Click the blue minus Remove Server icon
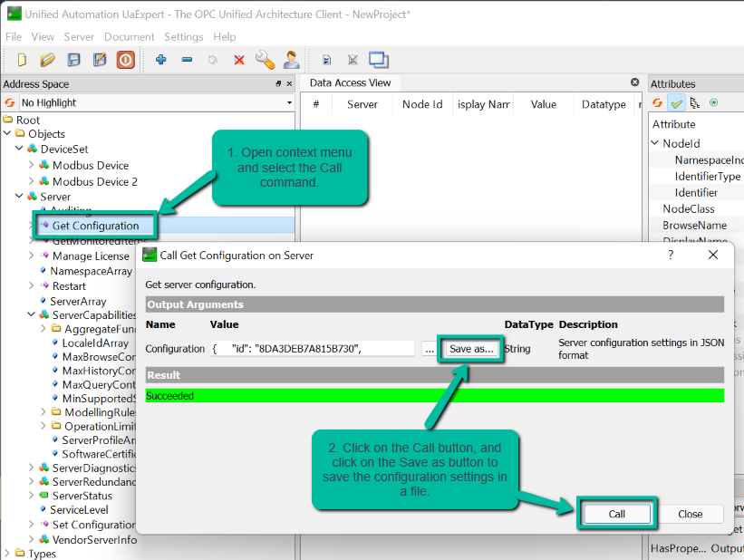The width and height of the screenshot is (744, 560). (x=187, y=60)
